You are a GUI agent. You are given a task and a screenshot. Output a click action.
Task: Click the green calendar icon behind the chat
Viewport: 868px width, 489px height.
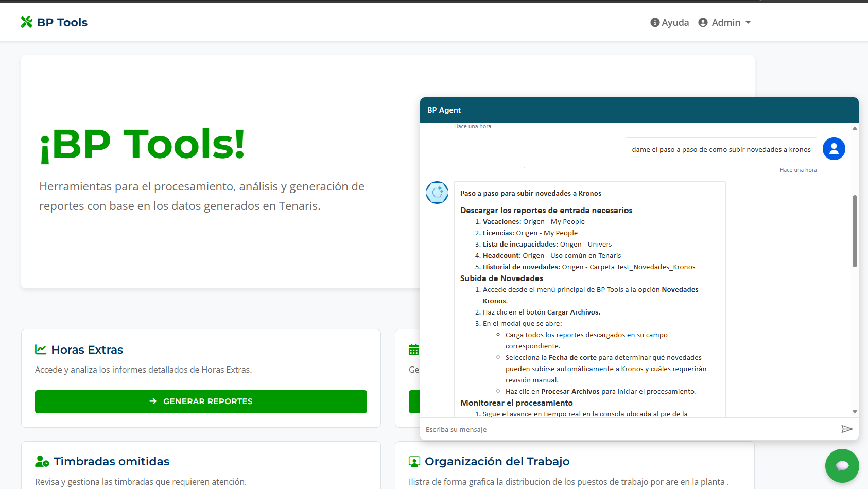414,349
